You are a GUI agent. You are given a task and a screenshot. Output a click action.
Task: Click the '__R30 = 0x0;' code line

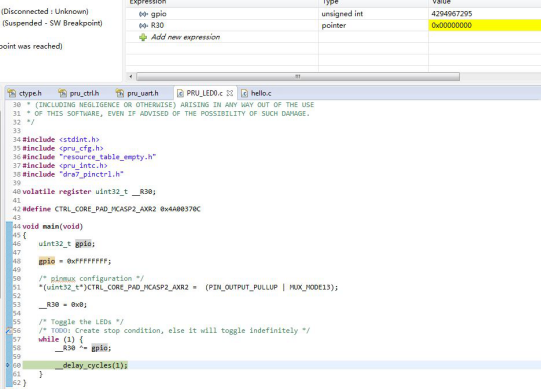point(63,305)
